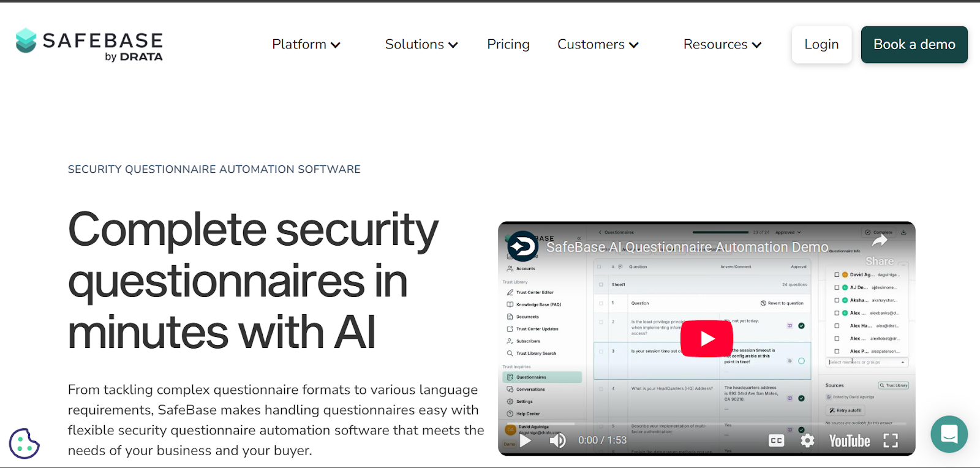Image resolution: width=980 pixels, height=468 pixels.
Task: Tick the Sheet1 row checkbox in the video
Action: pos(600,285)
